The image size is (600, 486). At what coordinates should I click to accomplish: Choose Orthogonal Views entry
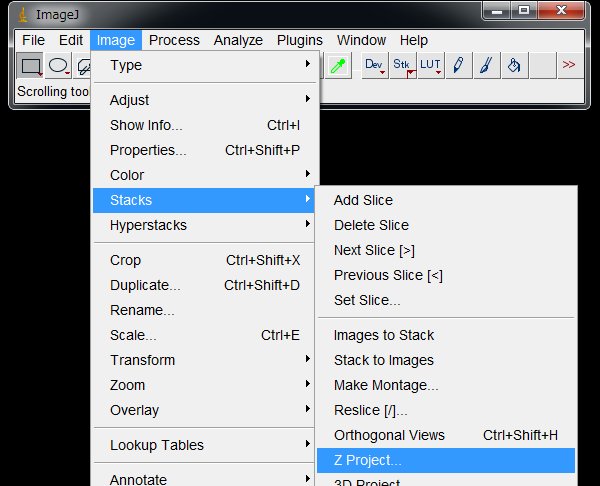tap(446, 435)
